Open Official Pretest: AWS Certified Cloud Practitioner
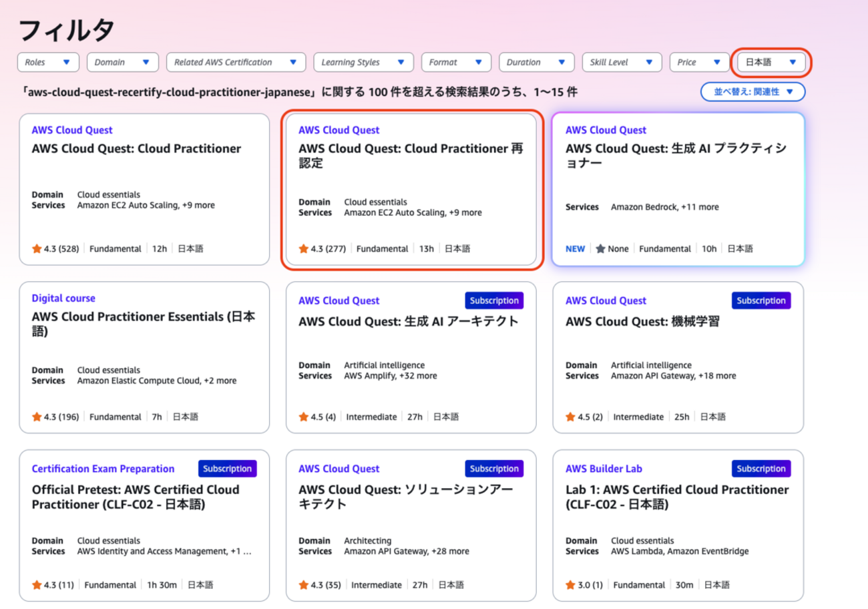868x609 pixels. coord(136,497)
